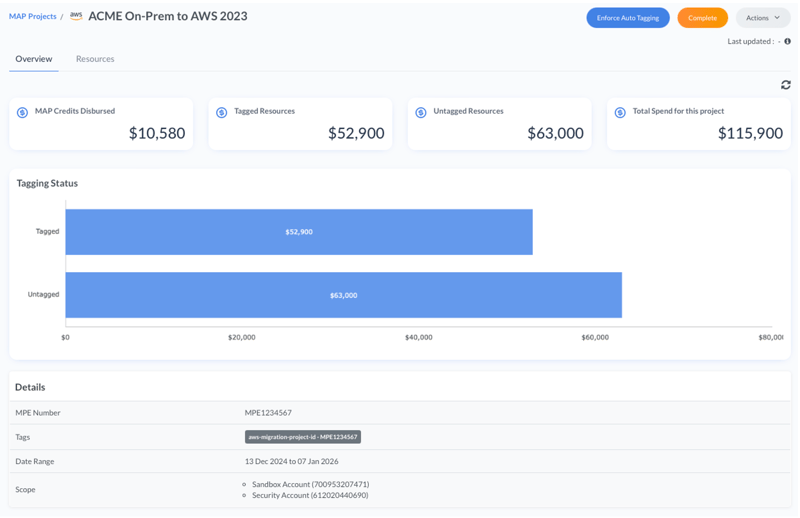This screenshot has height=518, width=800.
Task: Click Security Account (612020440690) scope entry
Action: click(310, 495)
